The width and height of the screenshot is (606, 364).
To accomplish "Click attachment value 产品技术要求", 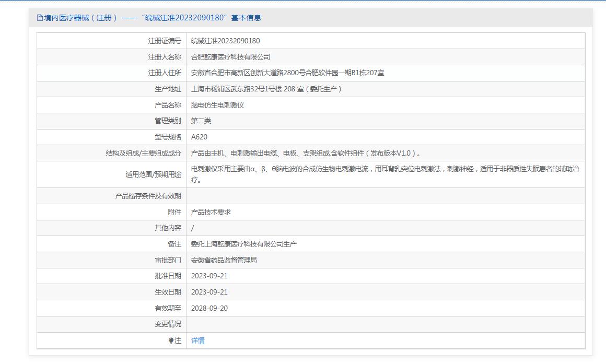I will (211, 212).
